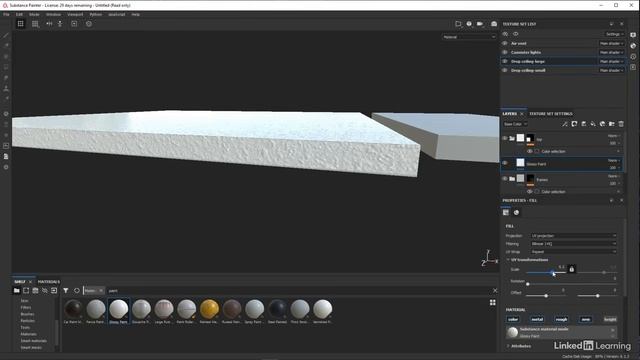
Task: Open Main shader dropdown for Drop ceiling small
Action: point(611,71)
